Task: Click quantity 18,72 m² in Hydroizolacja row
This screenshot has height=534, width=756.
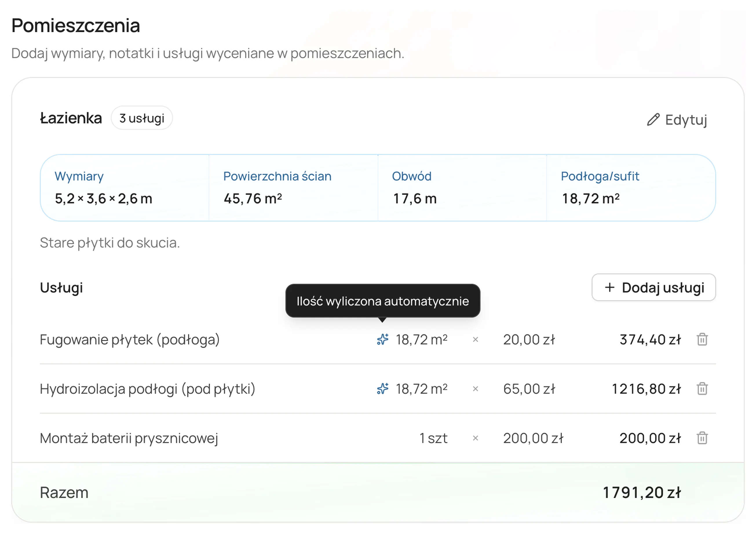Action: 421,389
